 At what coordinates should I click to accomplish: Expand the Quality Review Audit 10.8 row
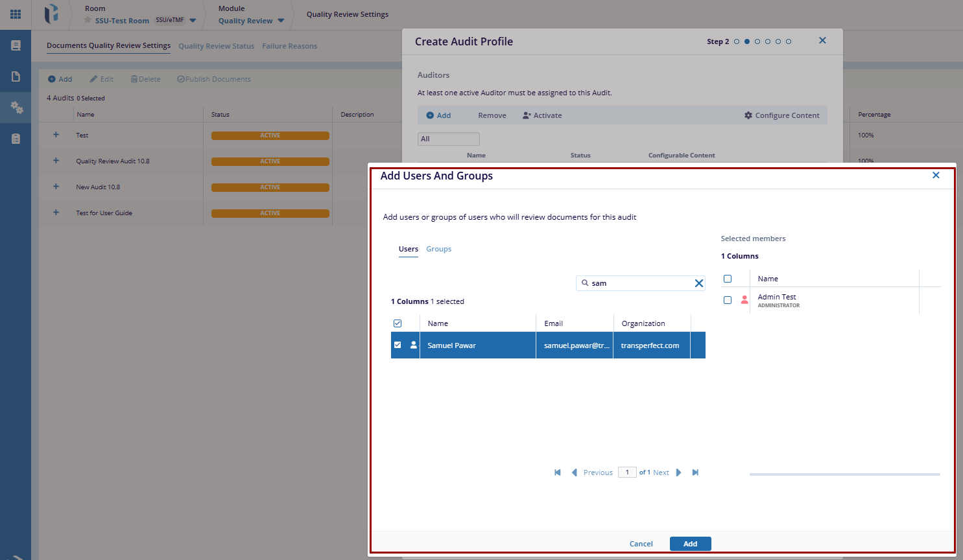pyautogui.click(x=56, y=161)
